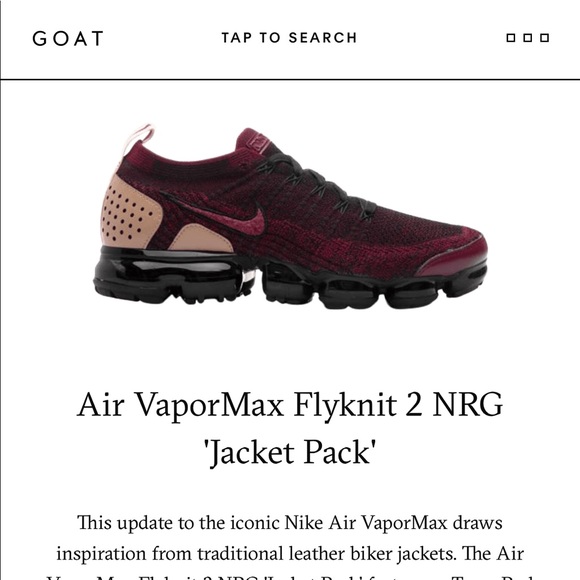Click the 'Jacket Pack' title line
Viewport: 580px width, 580px height.
(290, 452)
